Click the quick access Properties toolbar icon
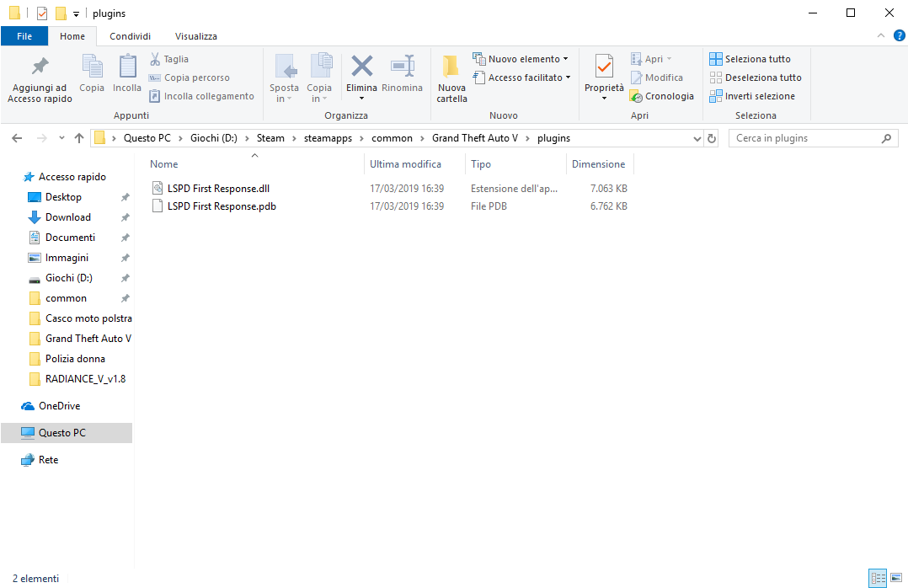 42,13
